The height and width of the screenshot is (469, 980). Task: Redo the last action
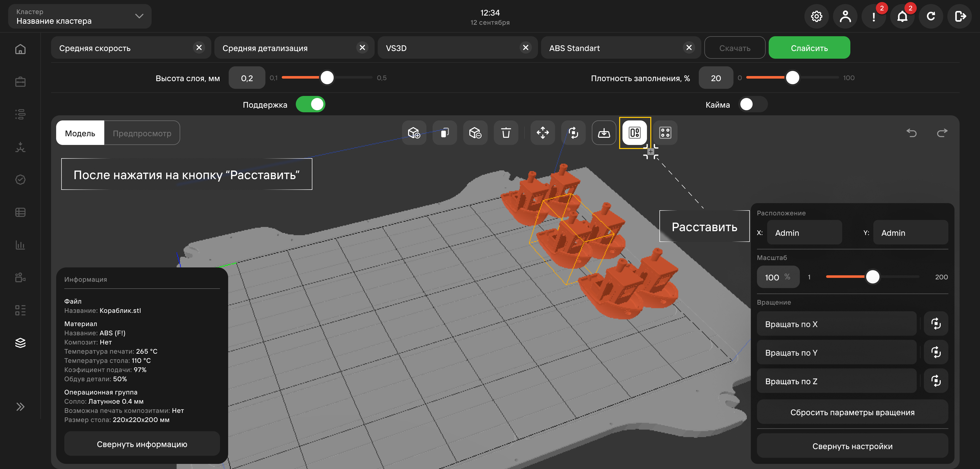tap(942, 133)
